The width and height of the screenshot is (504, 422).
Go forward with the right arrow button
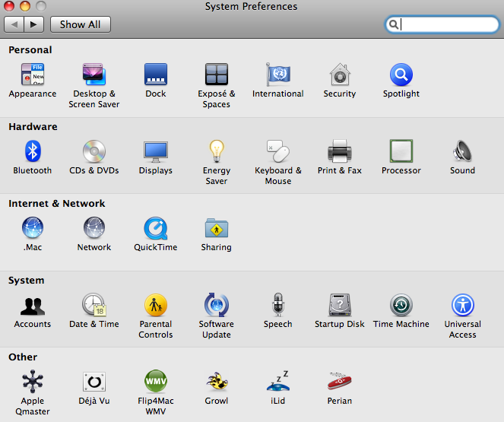point(33,24)
